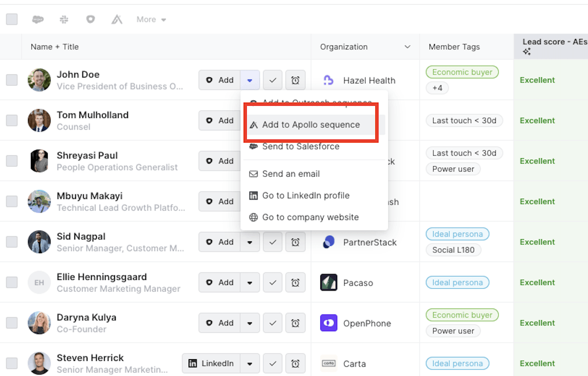Click Add button for Ellie Henningsgaard
Screen dimensions: 588x376
[220, 283]
